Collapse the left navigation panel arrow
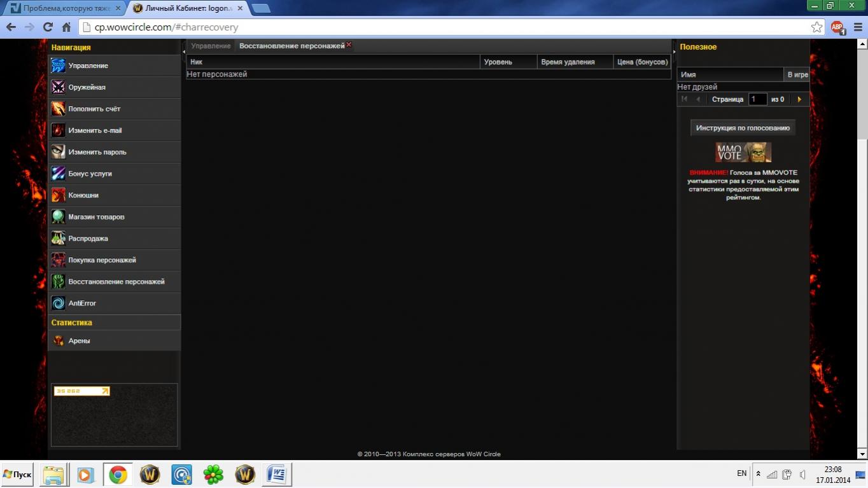868x488 pixels. click(184, 51)
